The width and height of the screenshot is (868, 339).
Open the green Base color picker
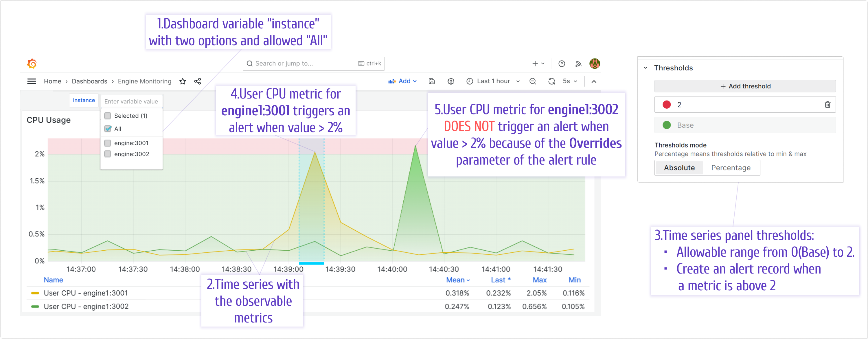click(667, 125)
